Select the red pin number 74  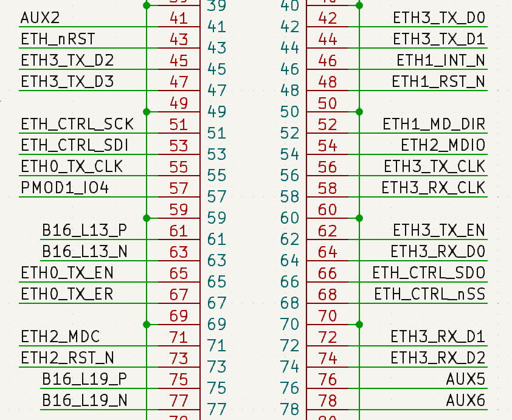click(327, 359)
